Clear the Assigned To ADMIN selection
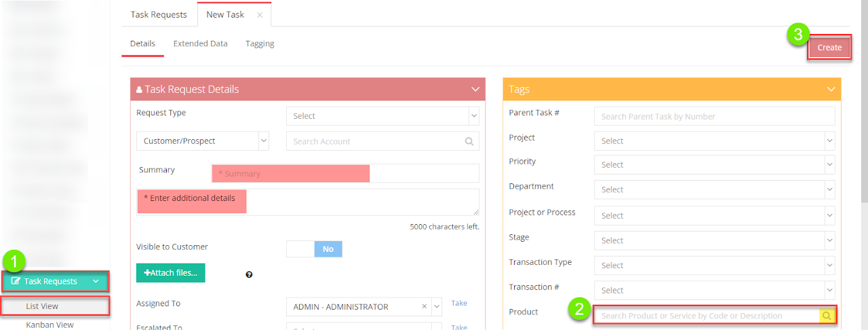Viewport: 868px width, 330px height. point(425,307)
